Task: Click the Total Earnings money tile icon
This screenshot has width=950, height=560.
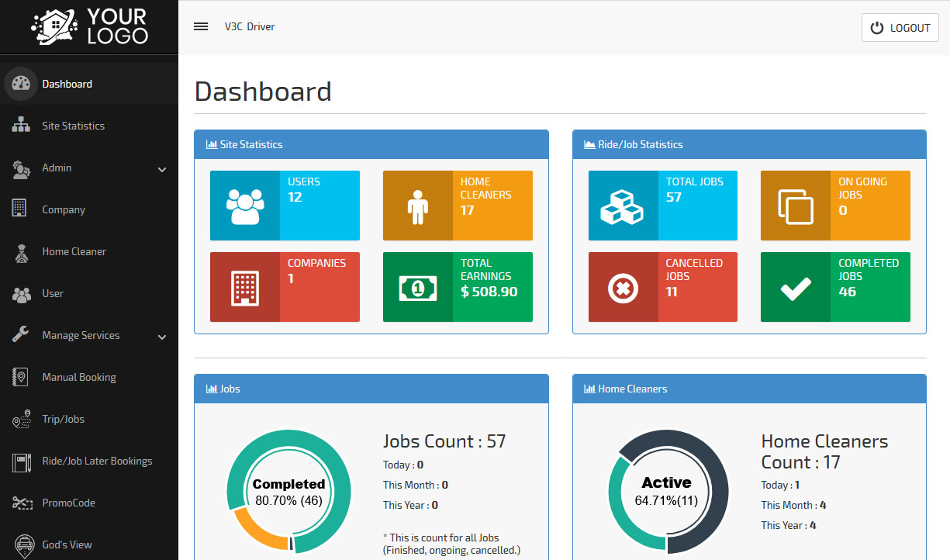Action: 418,289
